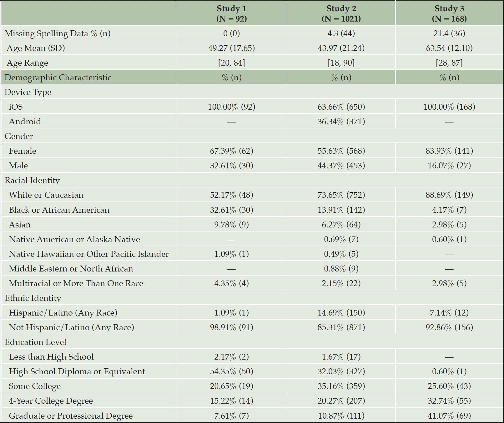Click the Female value 83.93% (141)
The width and height of the screenshot is (504, 423).
tap(449, 151)
